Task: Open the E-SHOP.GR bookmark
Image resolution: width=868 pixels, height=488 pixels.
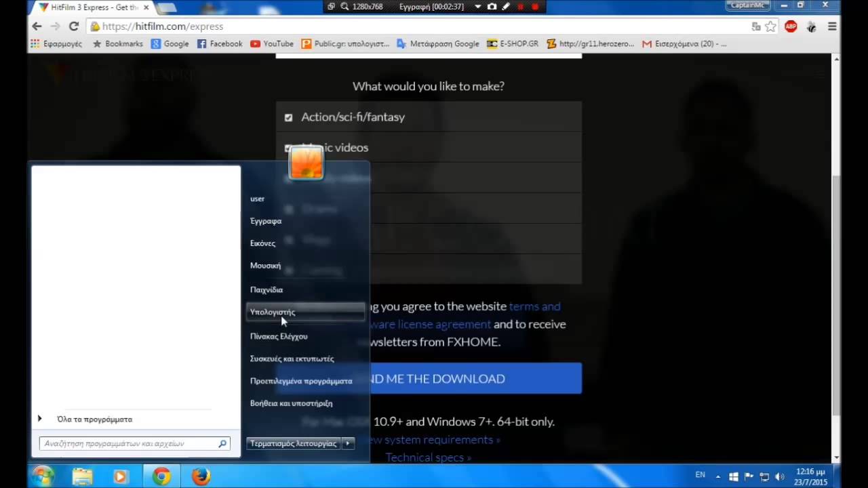Action: click(513, 43)
